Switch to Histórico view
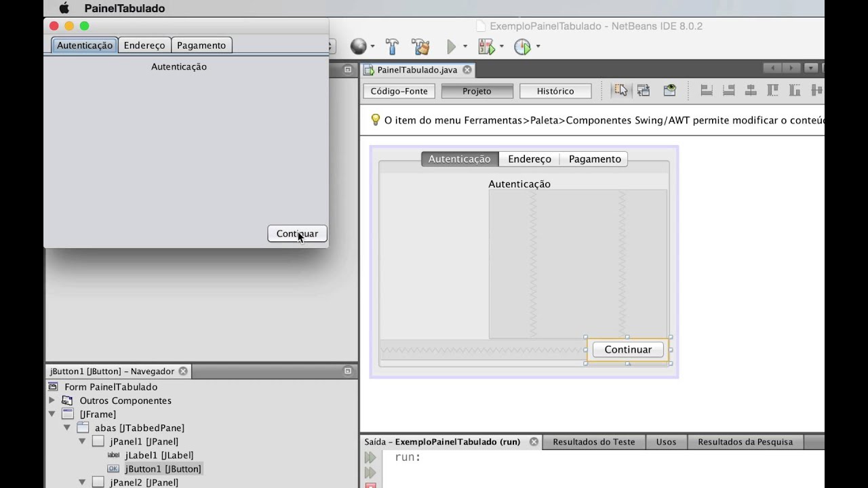The width and height of the screenshot is (868, 488). coord(555,91)
